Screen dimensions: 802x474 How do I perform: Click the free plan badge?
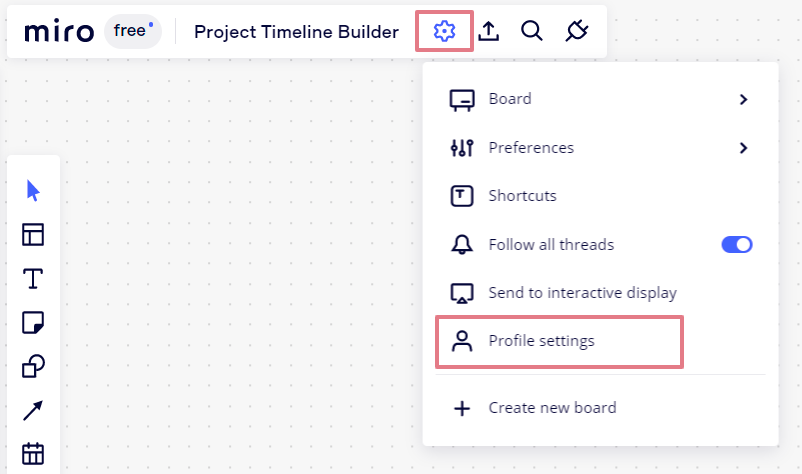point(132,31)
